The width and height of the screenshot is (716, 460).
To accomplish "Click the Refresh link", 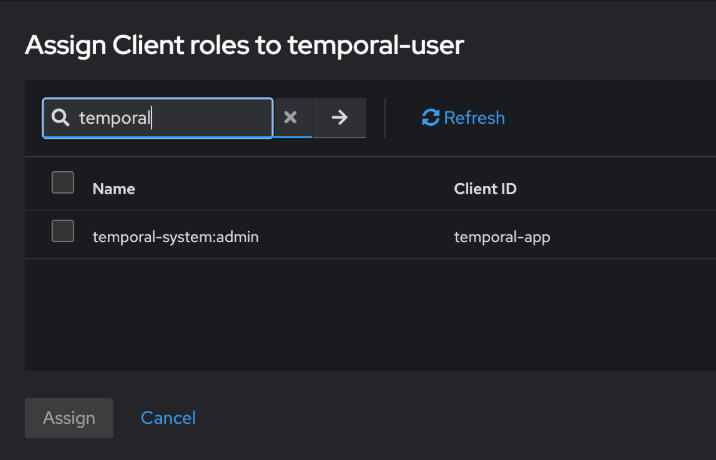I will click(463, 118).
